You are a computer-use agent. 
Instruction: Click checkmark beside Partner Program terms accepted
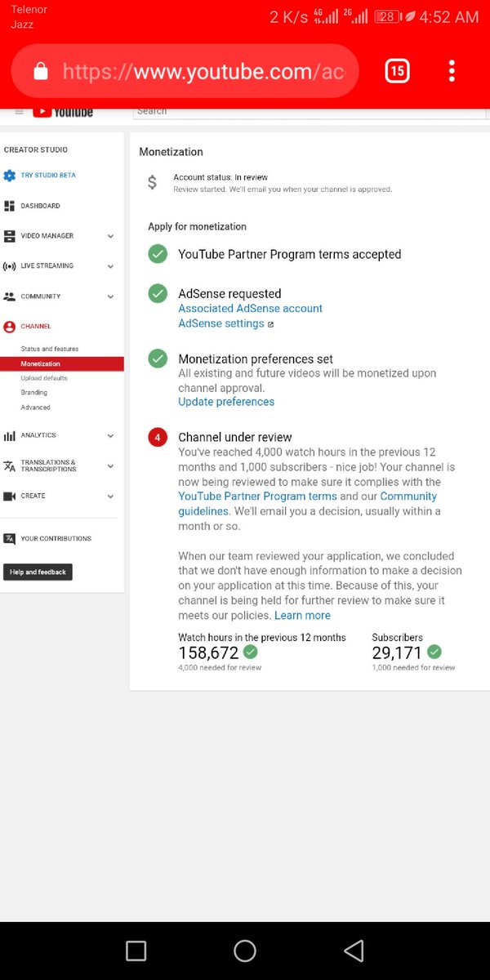click(158, 255)
